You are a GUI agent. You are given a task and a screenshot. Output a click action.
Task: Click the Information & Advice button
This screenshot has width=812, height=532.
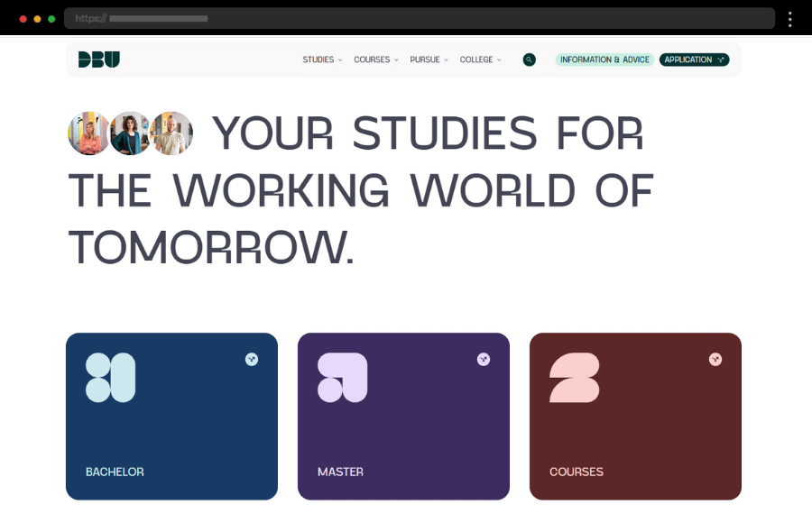[604, 60]
